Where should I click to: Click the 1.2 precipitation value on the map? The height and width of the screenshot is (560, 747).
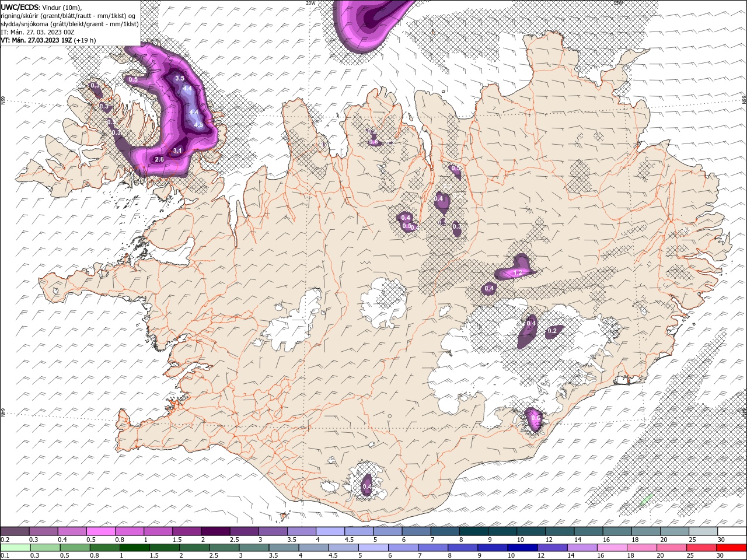(516, 272)
